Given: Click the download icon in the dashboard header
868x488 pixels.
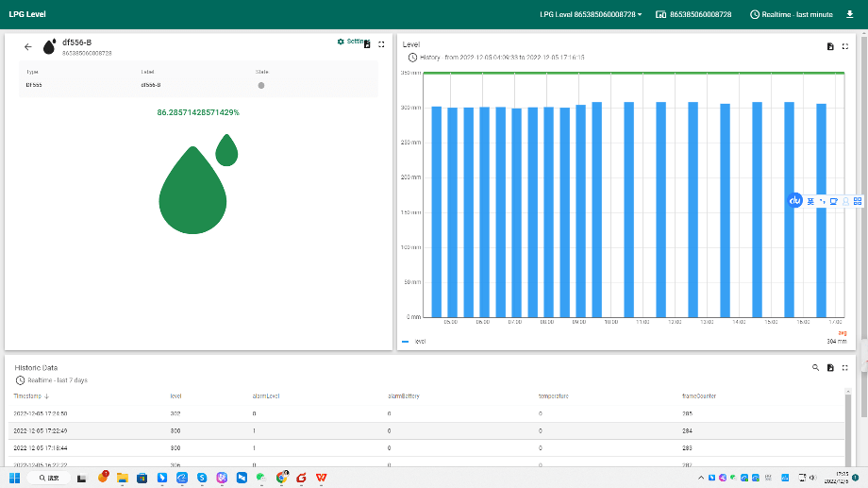Looking at the screenshot, I should point(849,15).
